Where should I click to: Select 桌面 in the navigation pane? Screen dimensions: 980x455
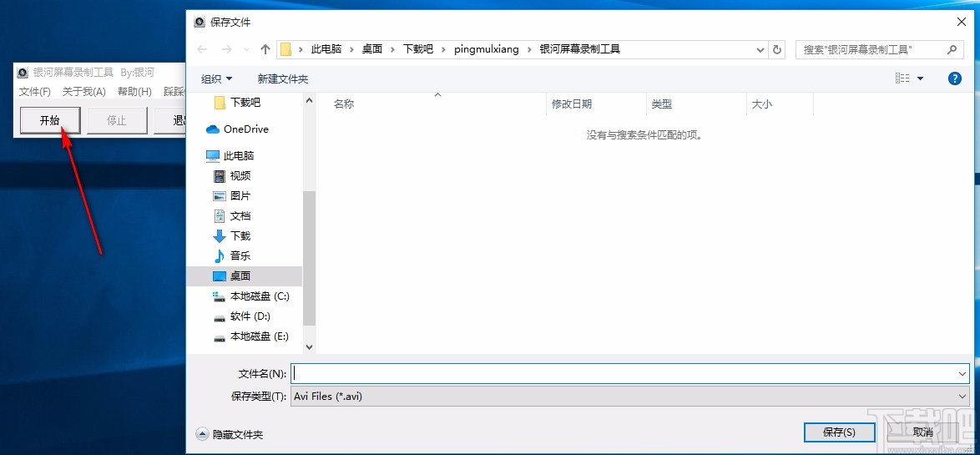pos(245,276)
